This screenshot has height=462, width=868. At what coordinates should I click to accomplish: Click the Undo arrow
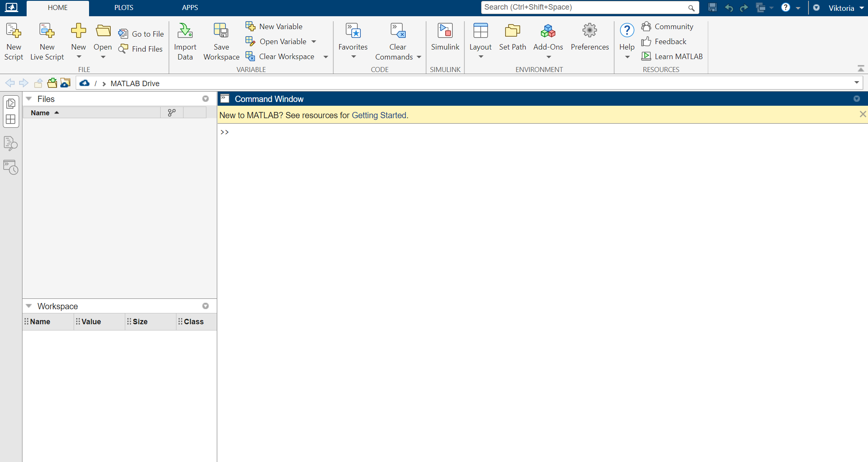pos(729,7)
